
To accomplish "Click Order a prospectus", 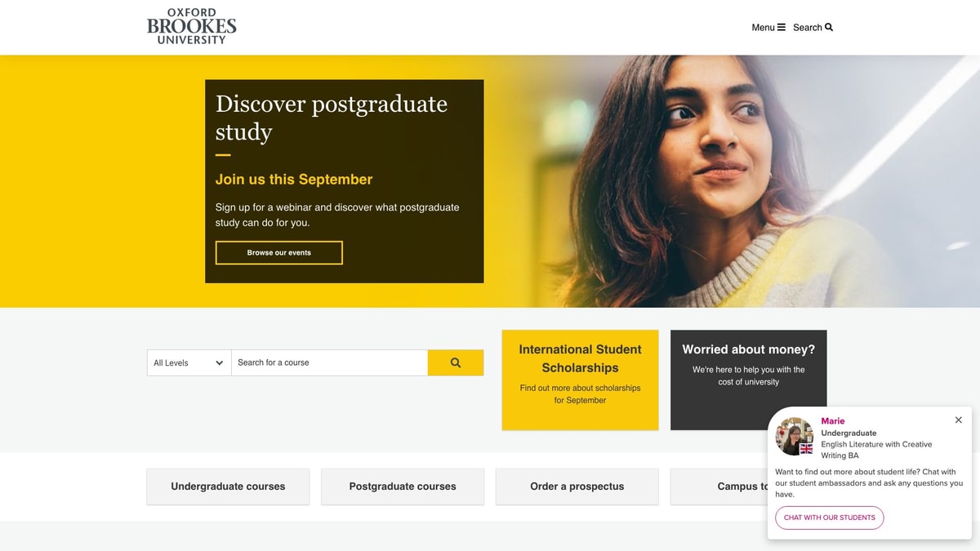I will point(577,487).
